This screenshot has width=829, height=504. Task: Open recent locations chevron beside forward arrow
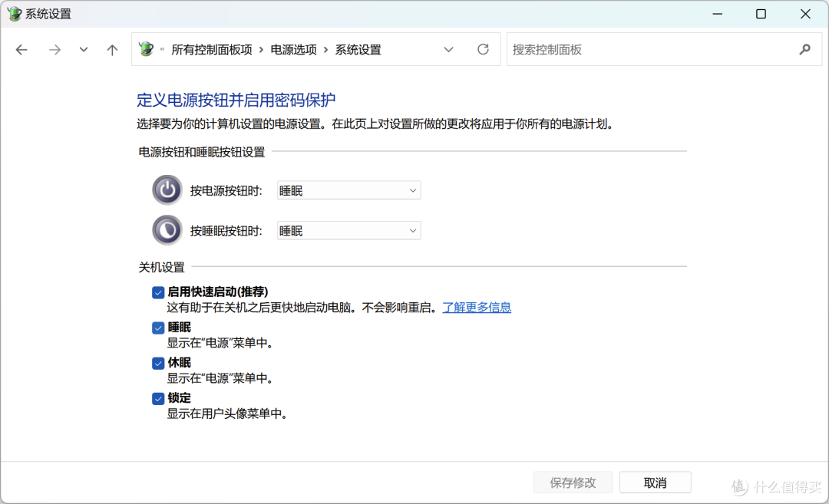click(84, 50)
